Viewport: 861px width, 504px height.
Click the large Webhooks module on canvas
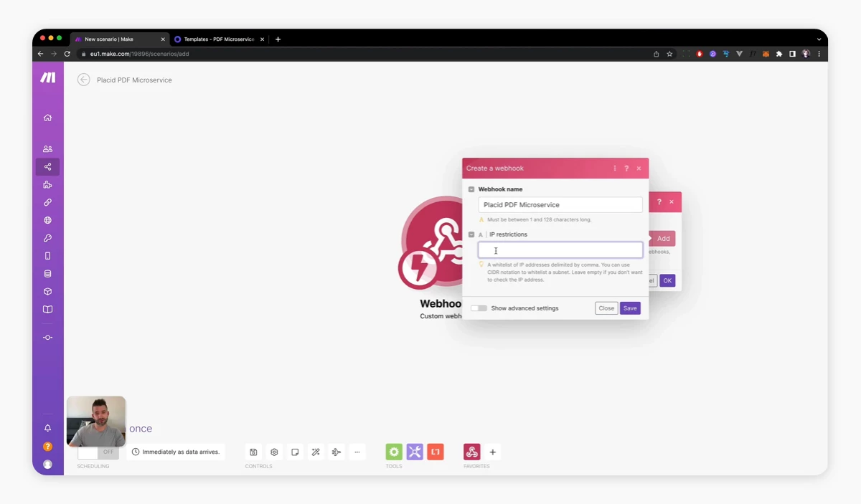click(x=433, y=242)
